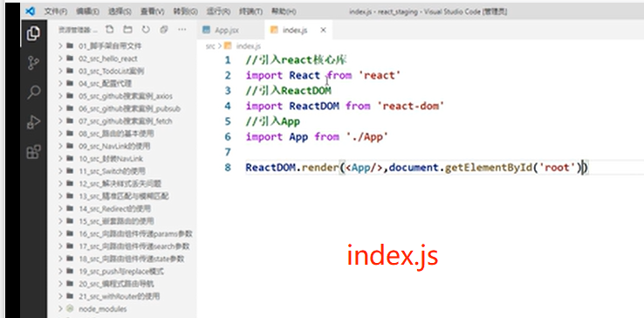Close the index.js editor tab
The image size is (644, 318).
click(x=323, y=30)
